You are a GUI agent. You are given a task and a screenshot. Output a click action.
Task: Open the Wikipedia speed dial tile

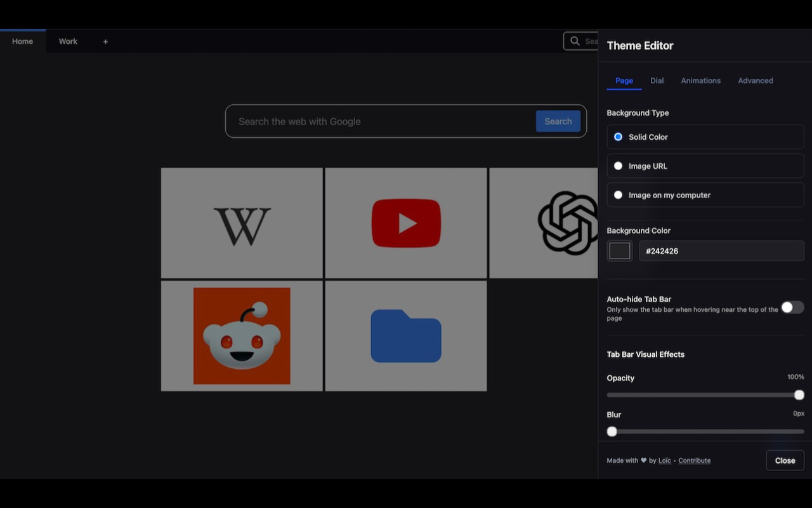point(242,223)
